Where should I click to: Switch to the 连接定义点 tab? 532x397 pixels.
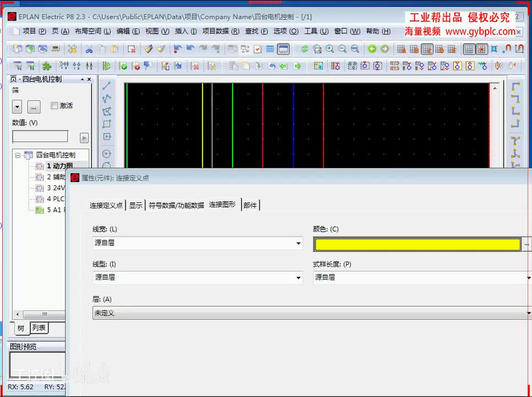(106, 206)
